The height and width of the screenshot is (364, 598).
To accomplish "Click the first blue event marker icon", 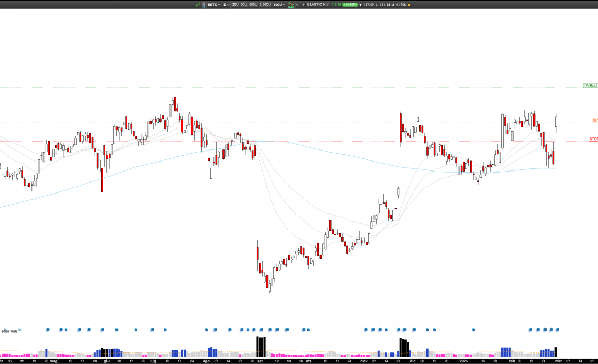I will pyautogui.click(x=48, y=330).
